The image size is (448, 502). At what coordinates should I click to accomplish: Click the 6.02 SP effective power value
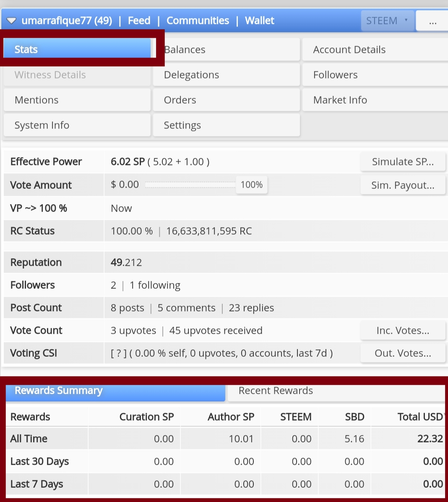click(128, 162)
